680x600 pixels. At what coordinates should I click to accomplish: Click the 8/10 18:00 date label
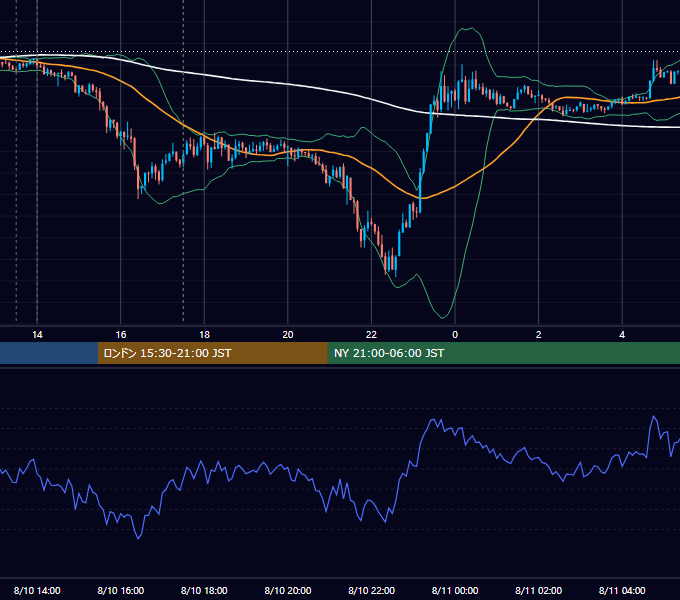(x=204, y=590)
